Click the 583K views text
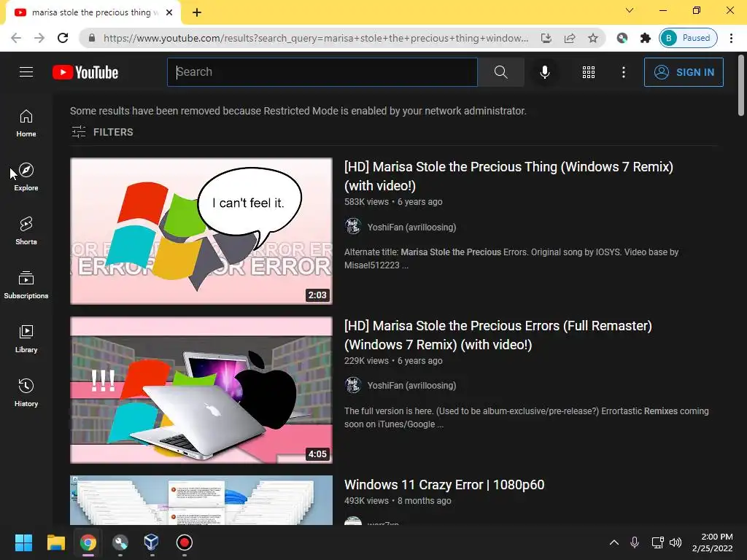Image resolution: width=747 pixels, height=560 pixels. pyautogui.click(x=366, y=202)
